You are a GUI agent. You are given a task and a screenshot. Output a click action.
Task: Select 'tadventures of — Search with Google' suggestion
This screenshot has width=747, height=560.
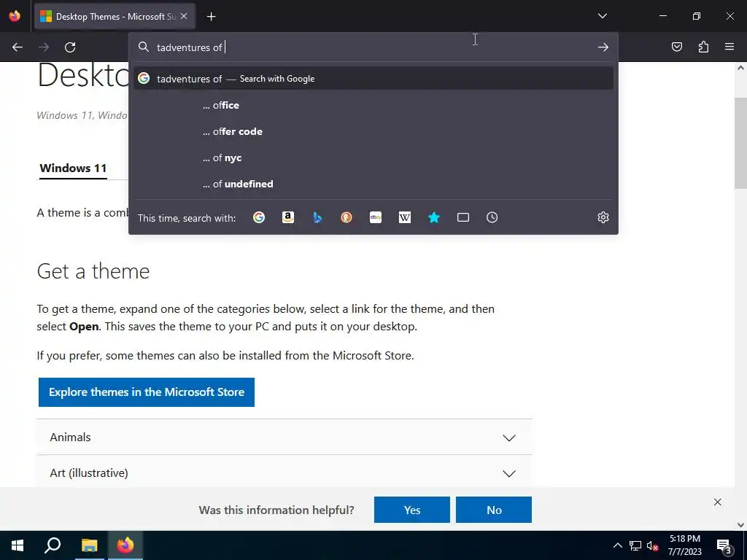coord(373,79)
